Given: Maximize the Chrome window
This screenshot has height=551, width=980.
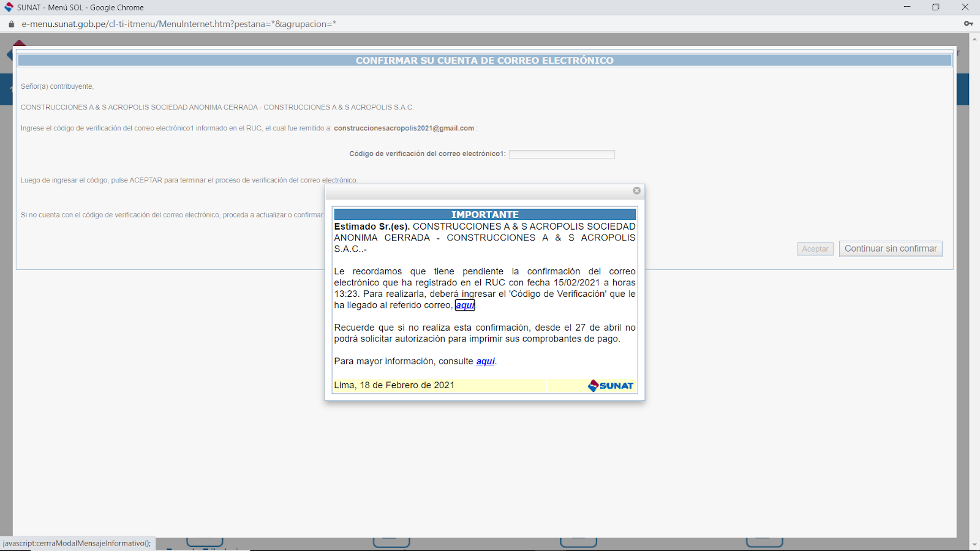Looking at the screenshot, I should click(x=936, y=7).
